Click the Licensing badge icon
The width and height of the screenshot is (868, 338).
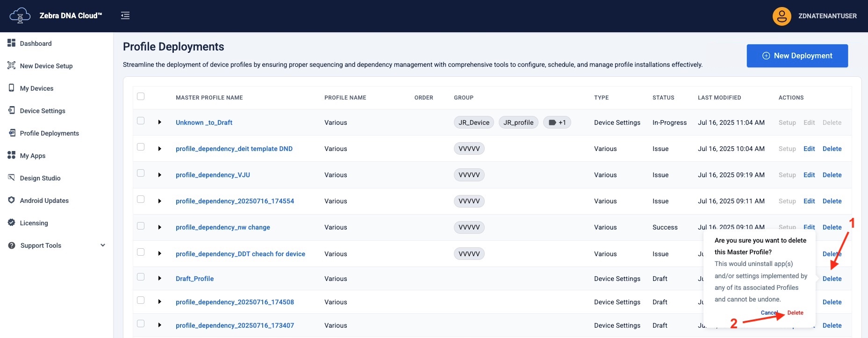click(12, 223)
